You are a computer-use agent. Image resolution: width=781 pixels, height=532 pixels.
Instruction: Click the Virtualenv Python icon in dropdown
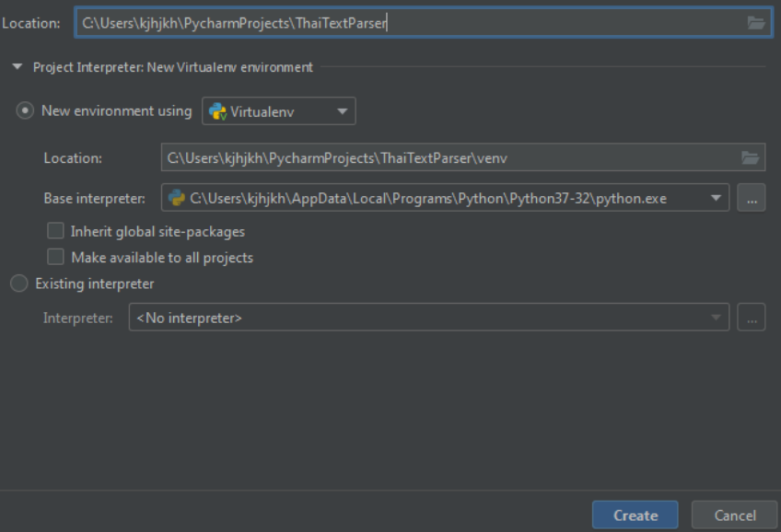(x=218, y=111)
